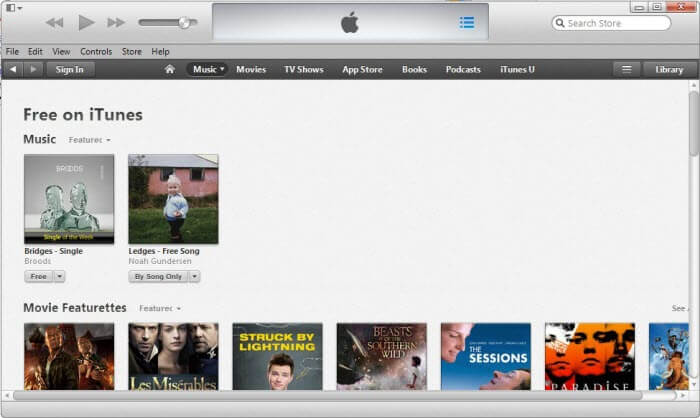This screenshot has height=418, width=700.
Task: Click the Ledges - Free Song title link
Action: (164, 251)
